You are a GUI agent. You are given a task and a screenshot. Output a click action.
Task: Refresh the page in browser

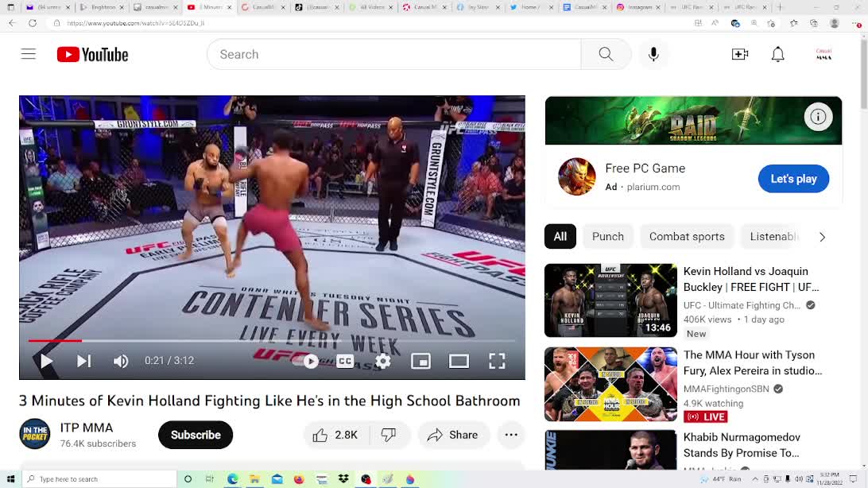(33, 23)
